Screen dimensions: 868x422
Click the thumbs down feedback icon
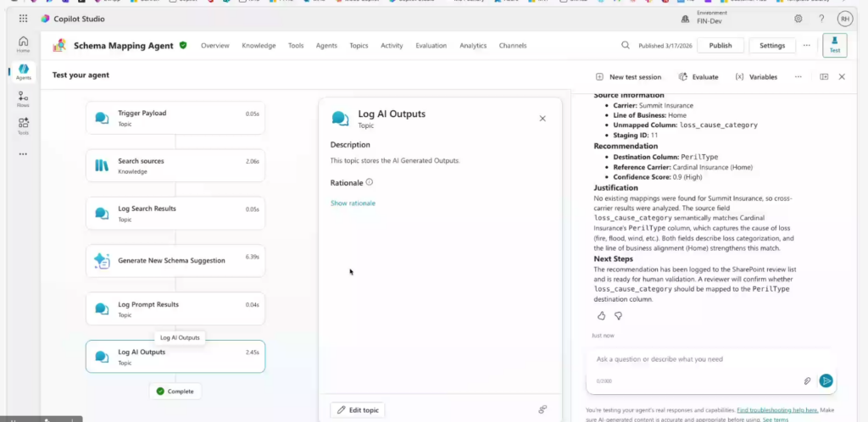[x=618, y=315]
